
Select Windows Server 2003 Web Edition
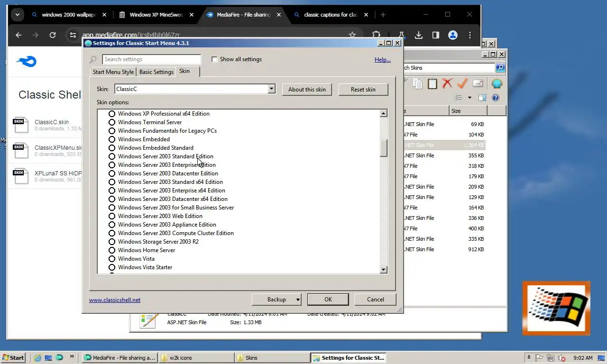click(x=112, y=216)
